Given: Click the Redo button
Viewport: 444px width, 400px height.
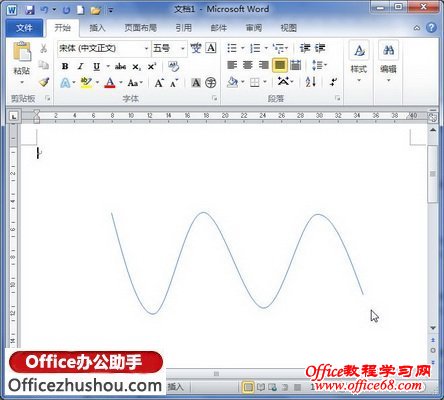Looking at the screenshot, I should pyautogui.click(x=66, y=10).
